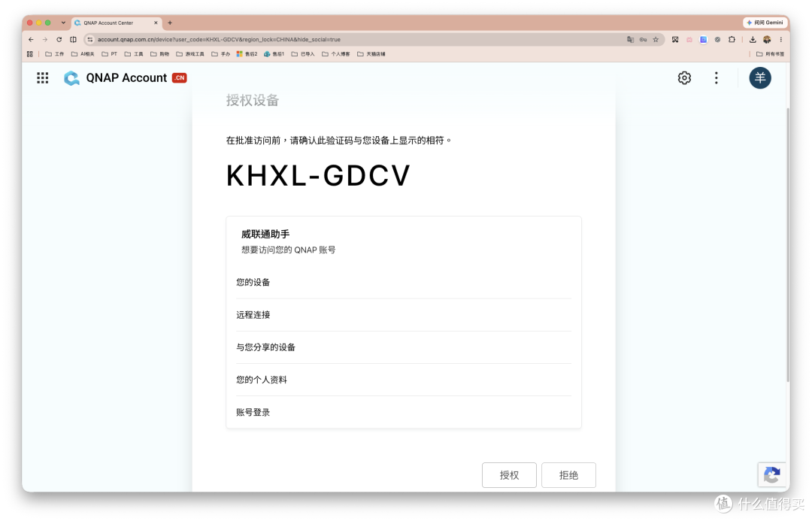Click the pink TV extension icon
Image resolution: width=812 pixels, height=521 pixels.
pyautogui.click(x=689, y=39)
